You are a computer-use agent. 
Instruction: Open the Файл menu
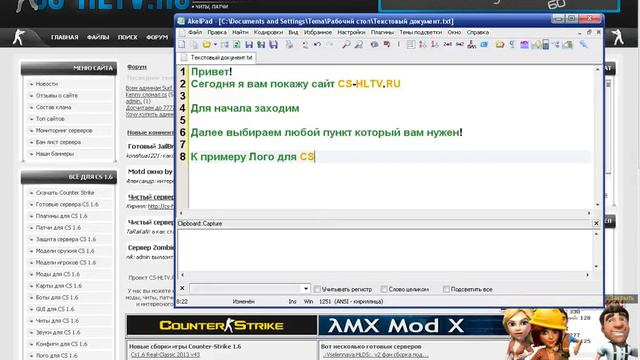195,32
